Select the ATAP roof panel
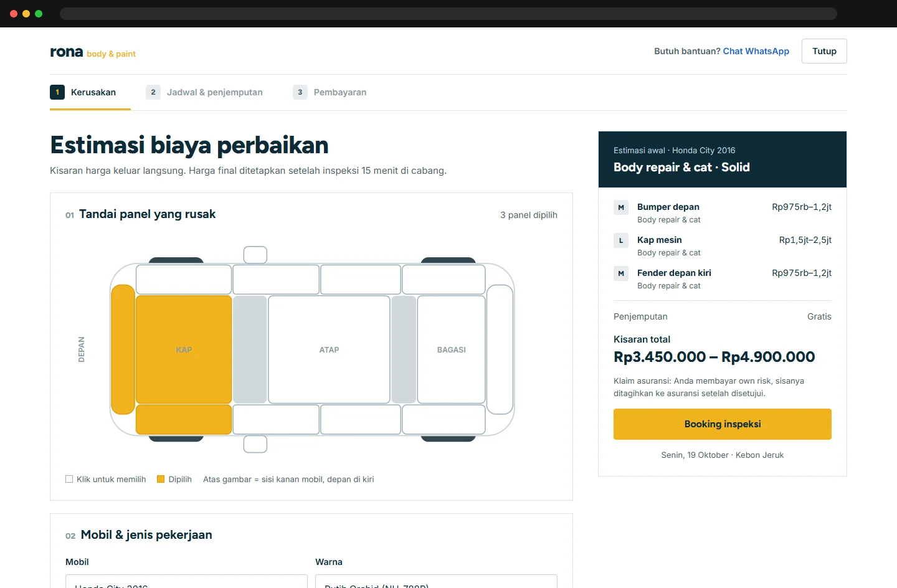Viewport: 897px width, 588px height. tap(329, 349)
